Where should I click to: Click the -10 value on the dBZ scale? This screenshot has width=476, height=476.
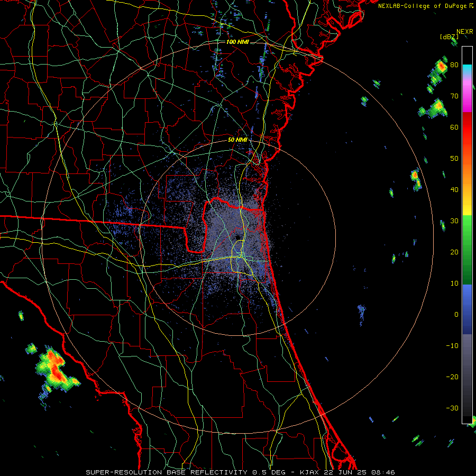click(452, 346)
